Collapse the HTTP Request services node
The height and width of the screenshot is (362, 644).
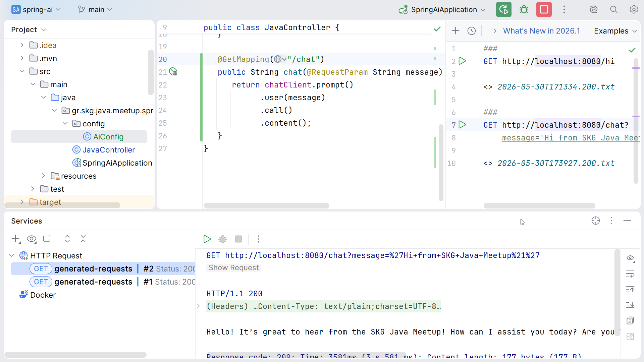pyautogui.click(x=11, y=255)
